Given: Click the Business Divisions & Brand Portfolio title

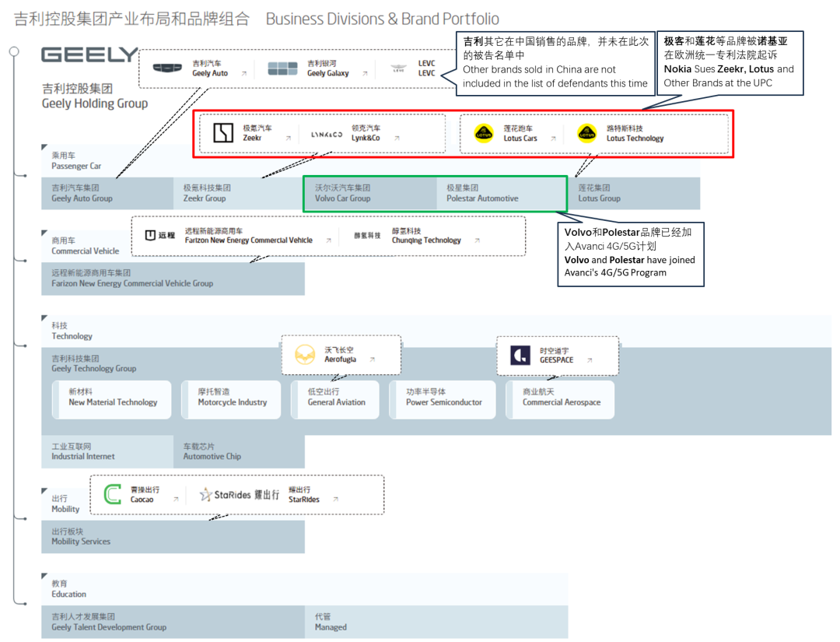Looking at the screenshot, I should tap(383, 19).
